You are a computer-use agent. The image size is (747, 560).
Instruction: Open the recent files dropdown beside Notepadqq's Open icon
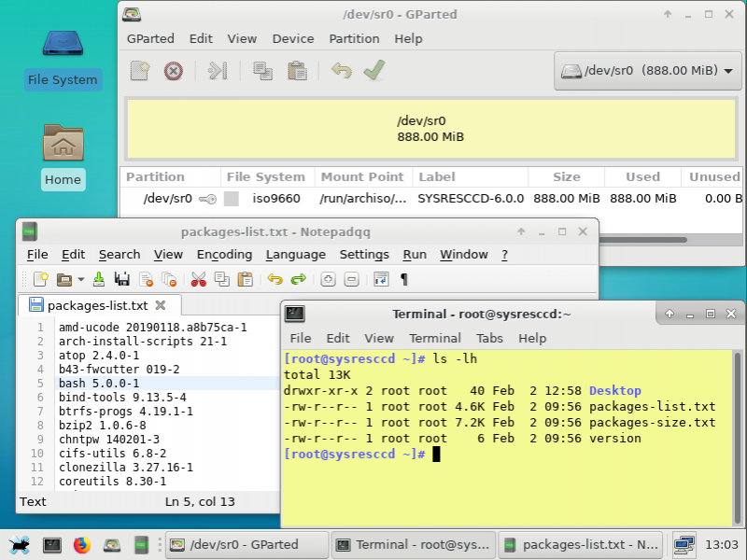79,278
